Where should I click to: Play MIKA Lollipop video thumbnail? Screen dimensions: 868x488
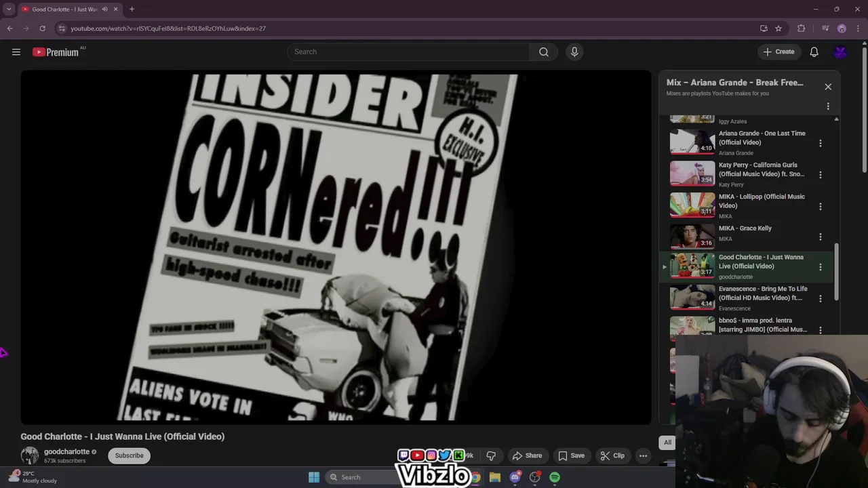point(692,205)
